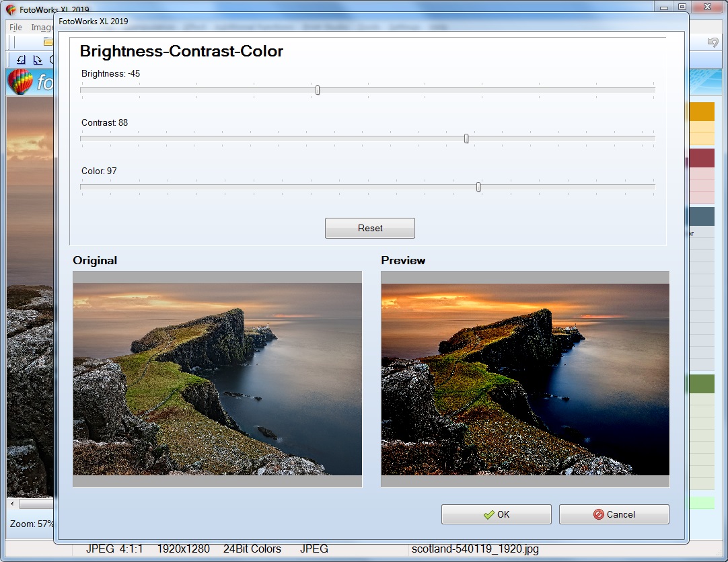Select the rotate left tool
The height and width of the screenshot is (562, 728).
(21, 60)
